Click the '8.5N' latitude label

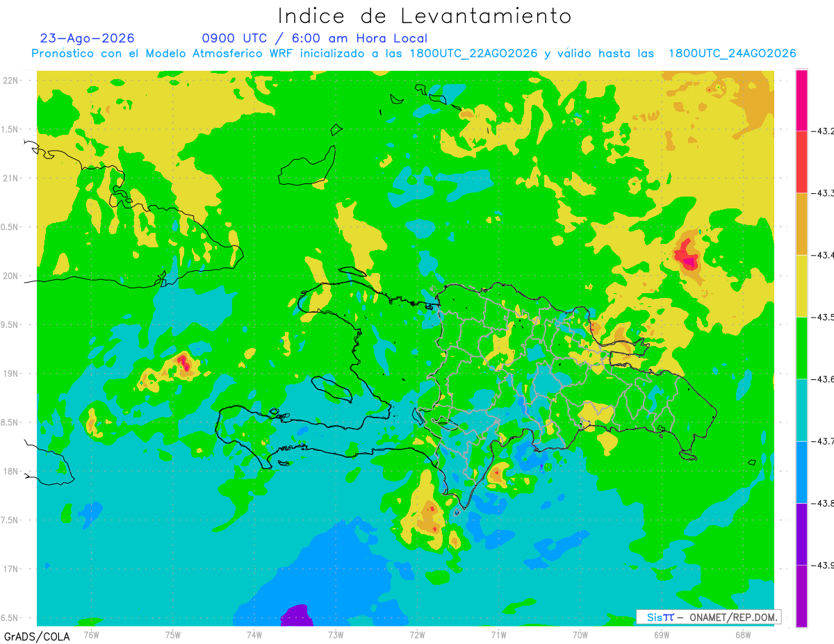tap(10, 422)
